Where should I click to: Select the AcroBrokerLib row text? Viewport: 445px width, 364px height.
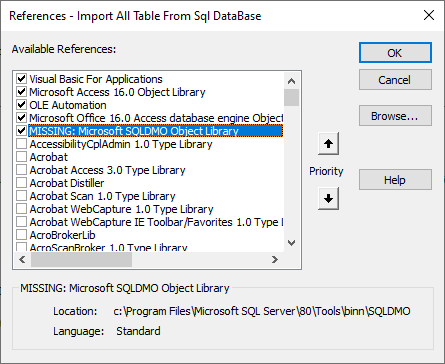(x=62, y=235)
